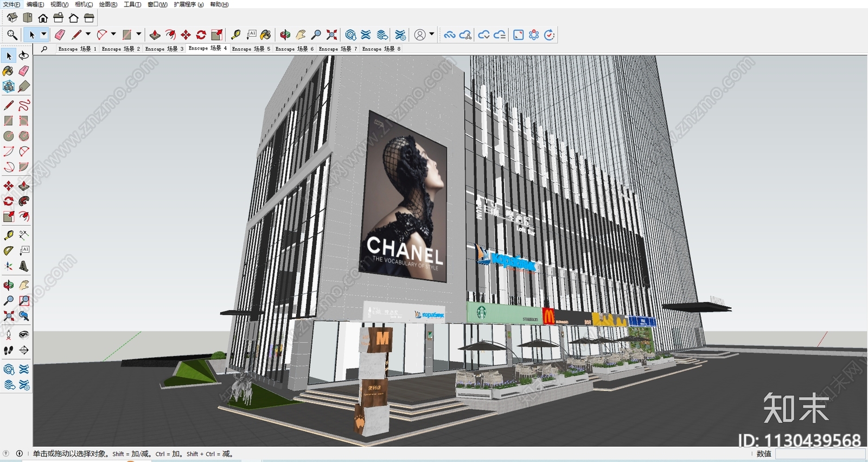Open the 编辑(E) menu

[x=35, y=4]
